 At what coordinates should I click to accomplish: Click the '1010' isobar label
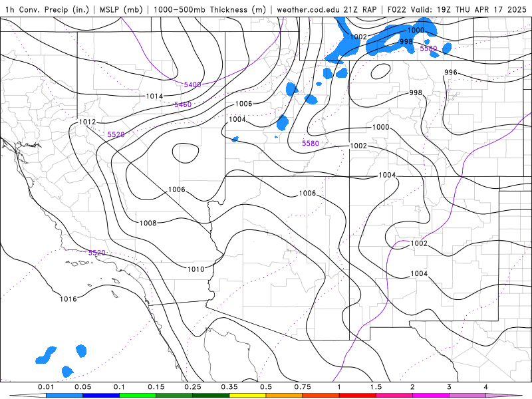click(x=196, y=269)
